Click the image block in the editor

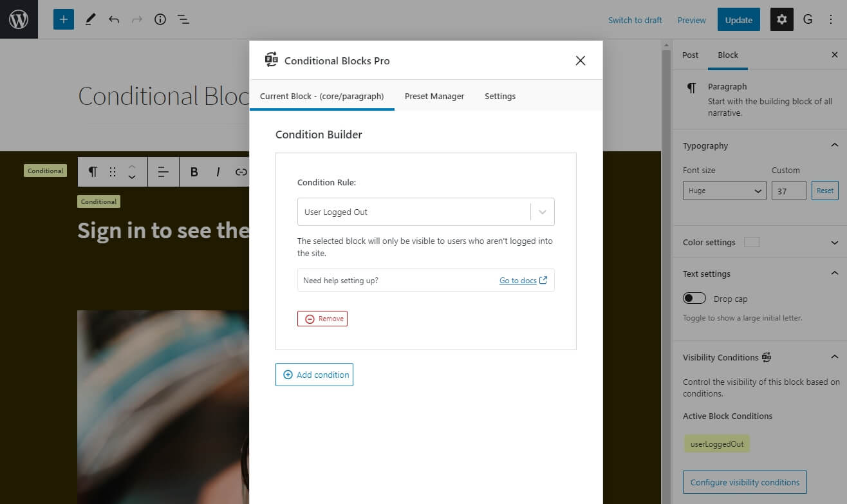click(x=163, y=407)
